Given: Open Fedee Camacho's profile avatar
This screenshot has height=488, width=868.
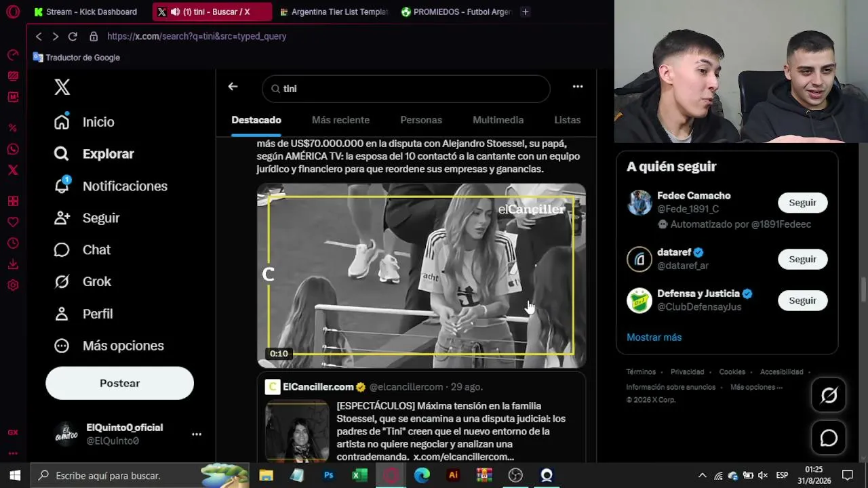Looking at the screenshot, I should tap(639, 203).
